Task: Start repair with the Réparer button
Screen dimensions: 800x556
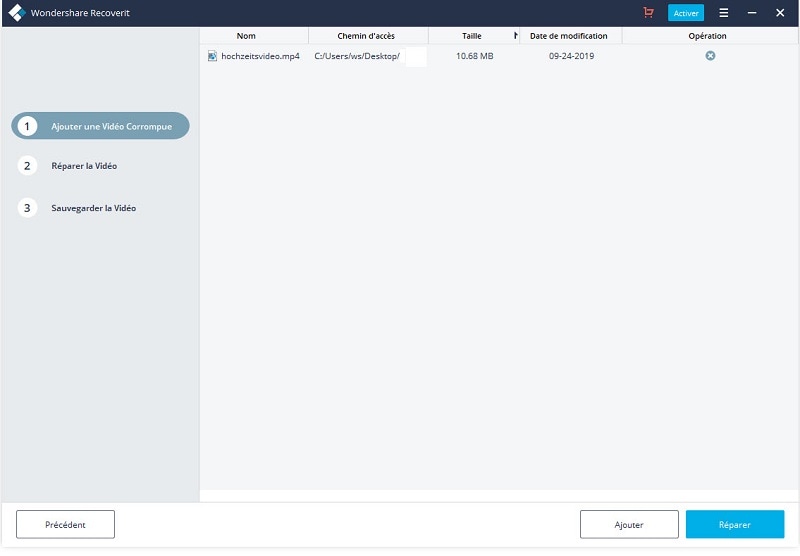Action: (735, 524)
